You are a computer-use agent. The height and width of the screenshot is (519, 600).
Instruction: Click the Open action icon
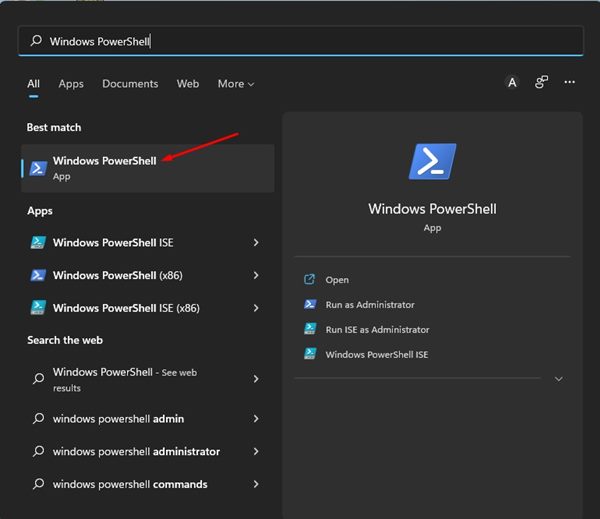click(x=309, y=279)
